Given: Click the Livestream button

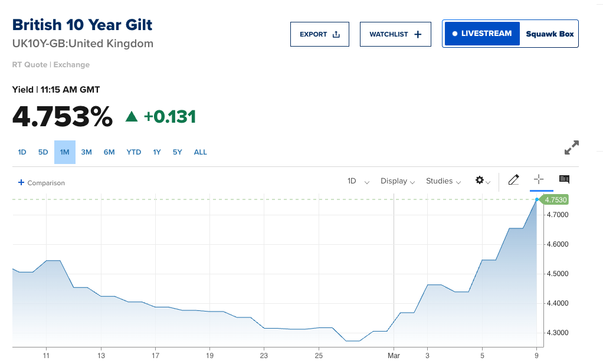Looking at the screenshot, I should point(481,34).
